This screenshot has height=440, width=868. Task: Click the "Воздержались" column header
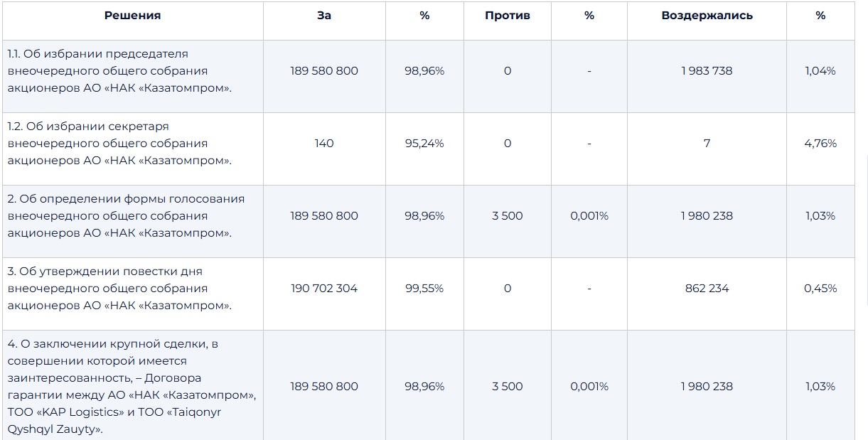(x=707, y=16)
